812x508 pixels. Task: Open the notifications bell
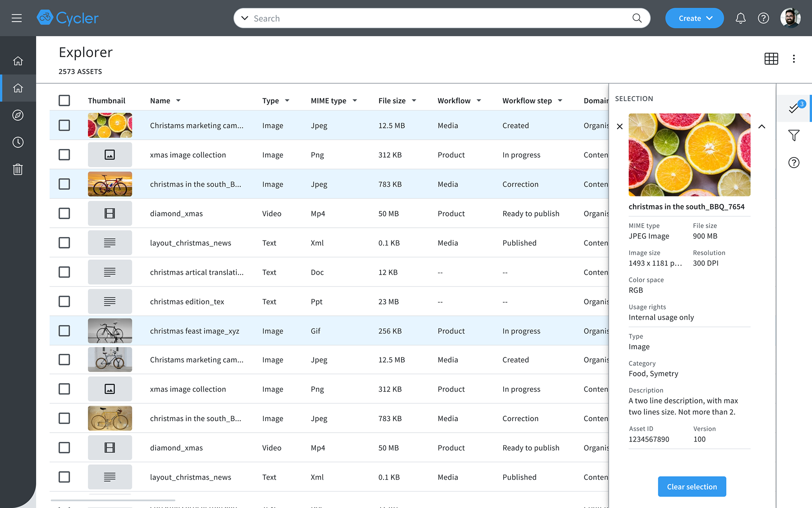[x=741, y=18]
